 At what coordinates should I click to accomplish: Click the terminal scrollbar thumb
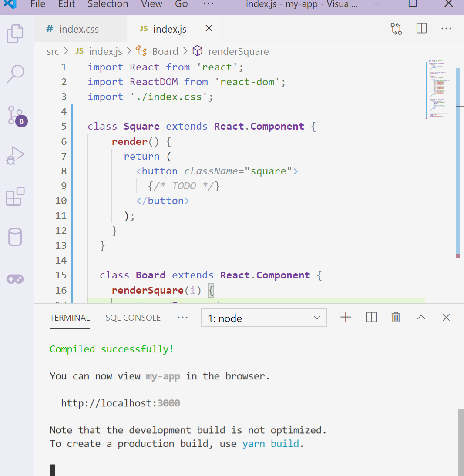tap(461, 442)
